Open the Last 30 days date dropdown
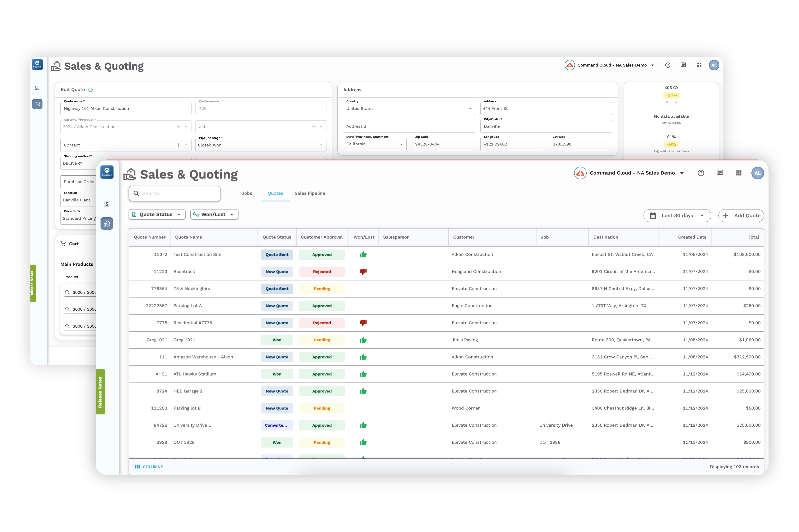Image resolution: width=799 pixels, height=532 pixels. click(677, 216)
